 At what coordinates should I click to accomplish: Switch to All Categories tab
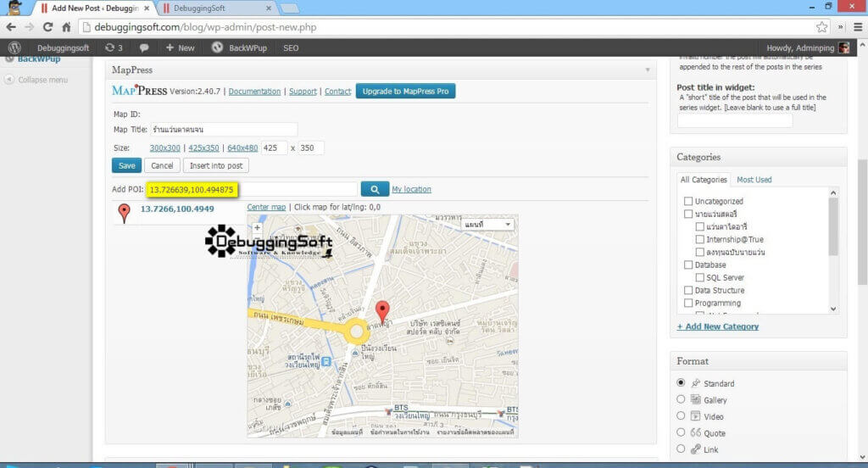[703, 180]
